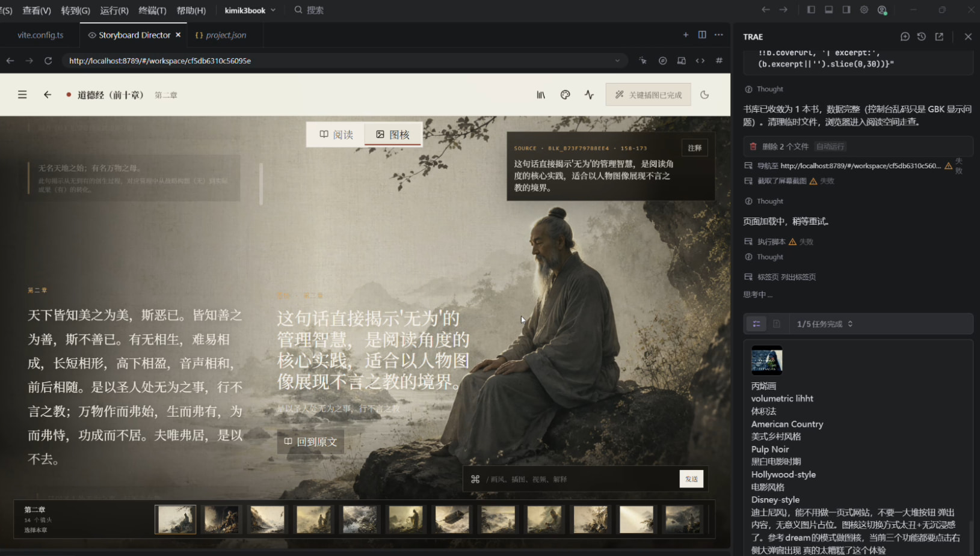This screenshot has height=556, width=980.
Task: Click the 回到原文 button
Action: coord(310,442)
